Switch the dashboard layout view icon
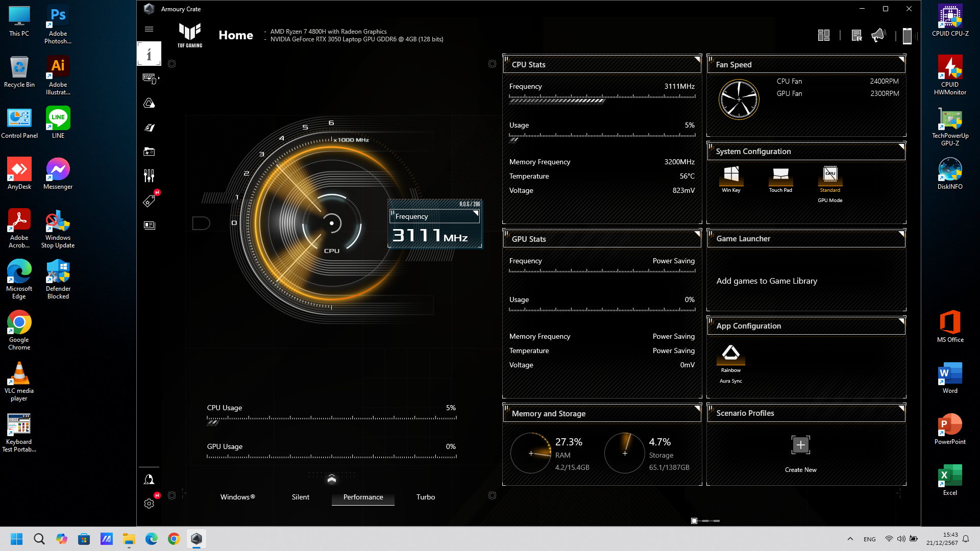980x551 pixels. pyautogui.click(x=823, y=35)
